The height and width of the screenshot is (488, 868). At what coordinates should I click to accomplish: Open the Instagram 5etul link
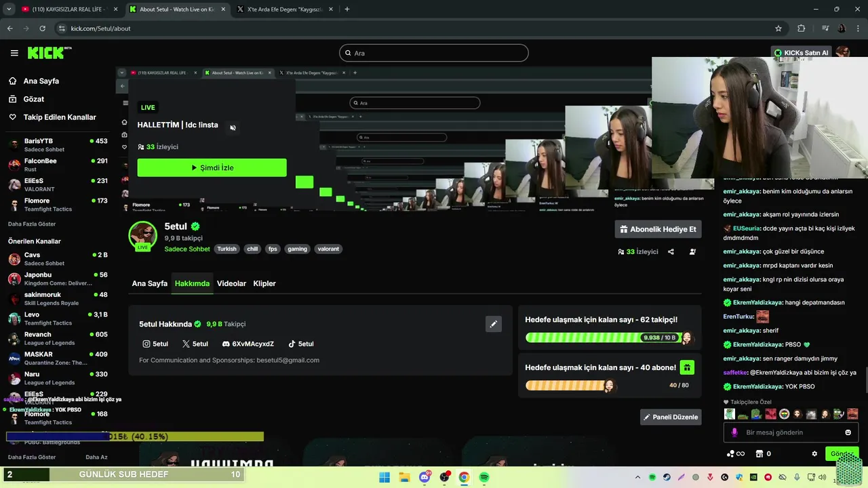tap(155, 344)
